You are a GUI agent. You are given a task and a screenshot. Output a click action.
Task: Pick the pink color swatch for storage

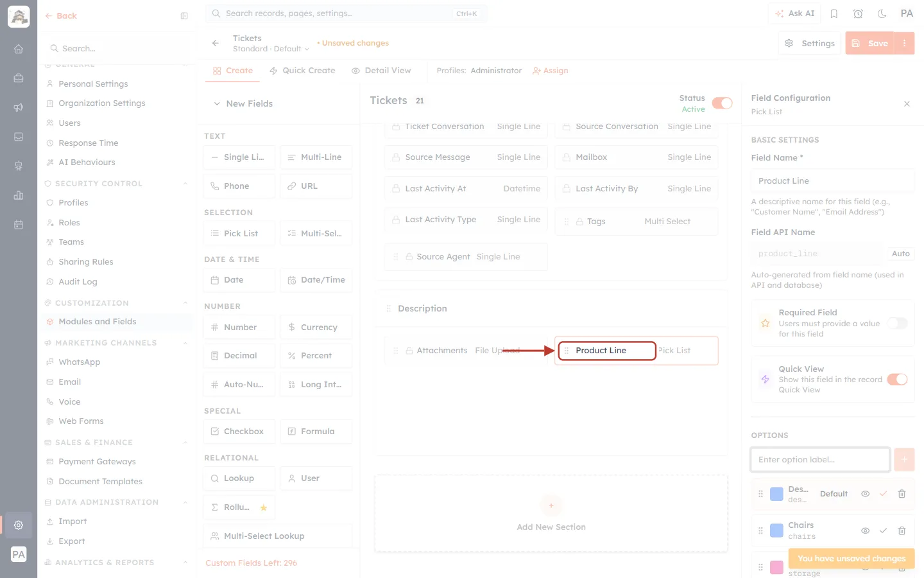click(x=776, y=568)
